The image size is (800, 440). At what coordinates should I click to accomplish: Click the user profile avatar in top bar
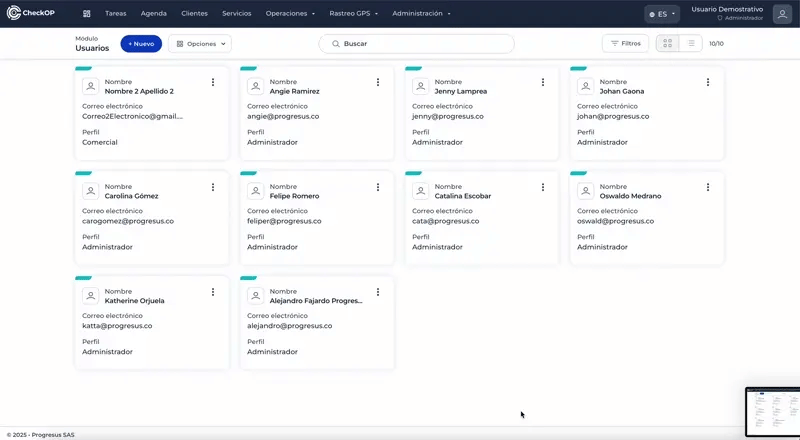coord(782,14)
